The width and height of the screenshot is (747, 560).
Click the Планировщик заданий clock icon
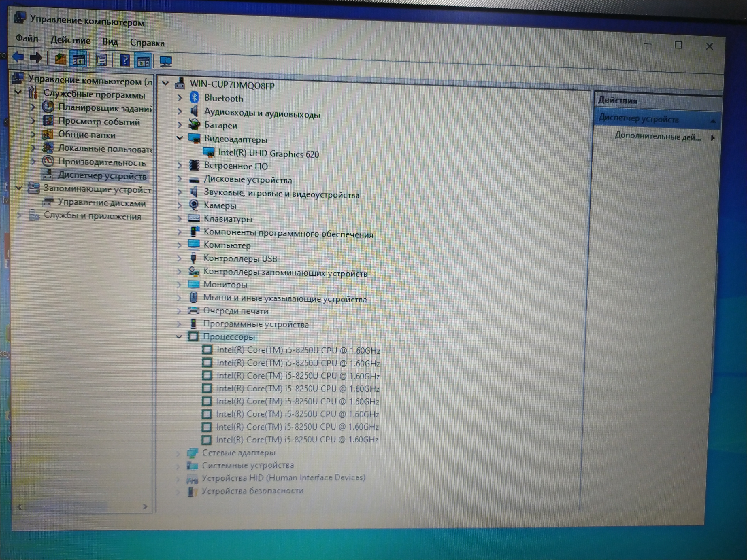[x=48, y=107]
